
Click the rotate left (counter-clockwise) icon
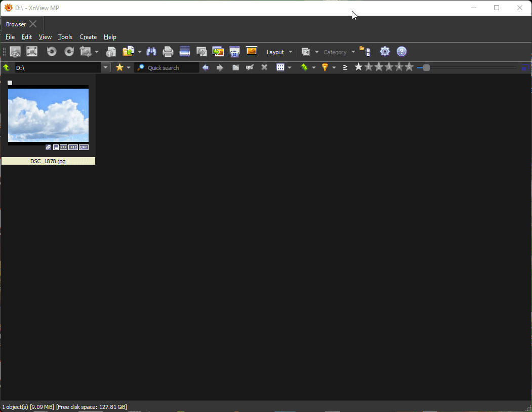pyautogui.click(x=51, y=52)
